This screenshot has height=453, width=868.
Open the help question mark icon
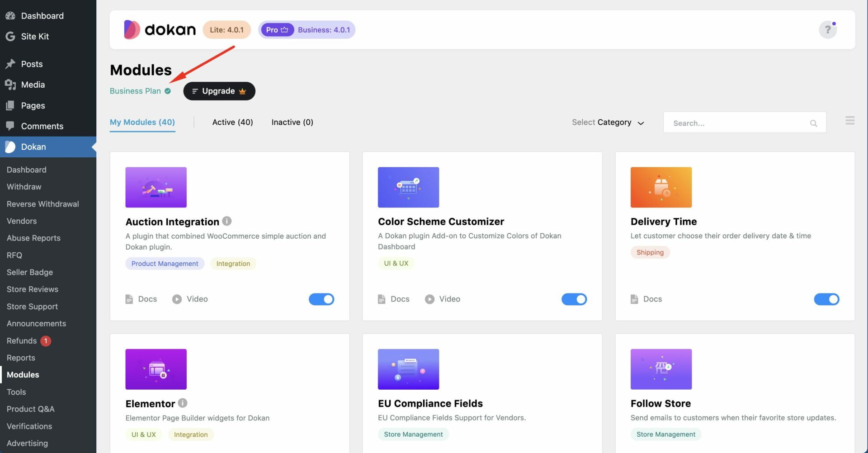(x=827, y=30)
